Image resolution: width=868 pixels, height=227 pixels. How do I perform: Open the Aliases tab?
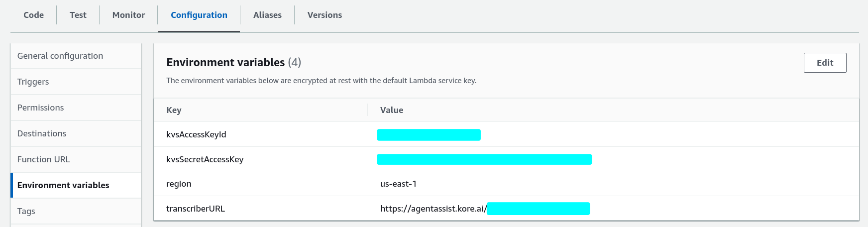267,15
